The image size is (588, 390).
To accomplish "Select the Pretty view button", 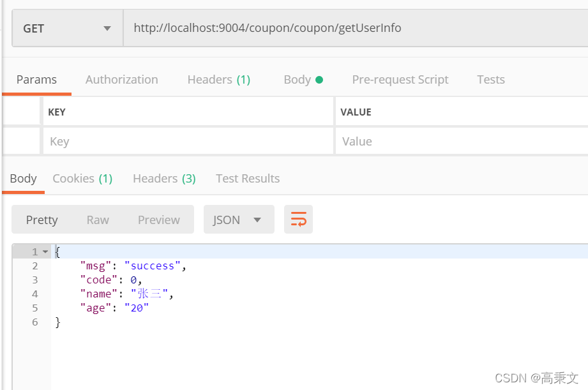I will pyautogui.click(x=41, y=220).
